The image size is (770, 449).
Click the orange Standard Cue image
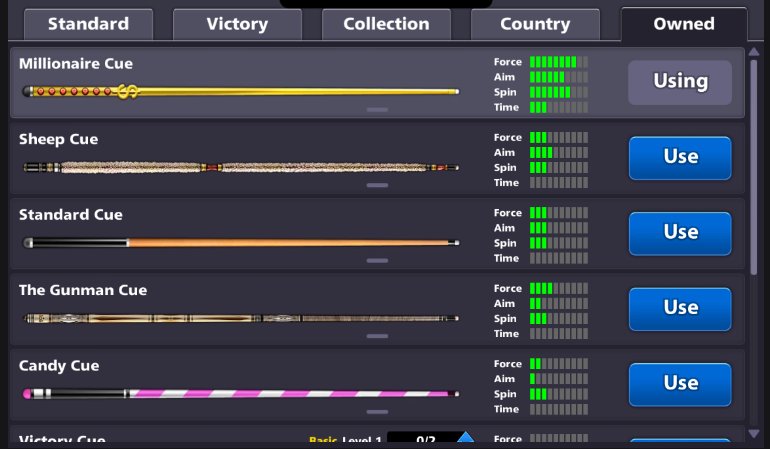coord(241,243)
